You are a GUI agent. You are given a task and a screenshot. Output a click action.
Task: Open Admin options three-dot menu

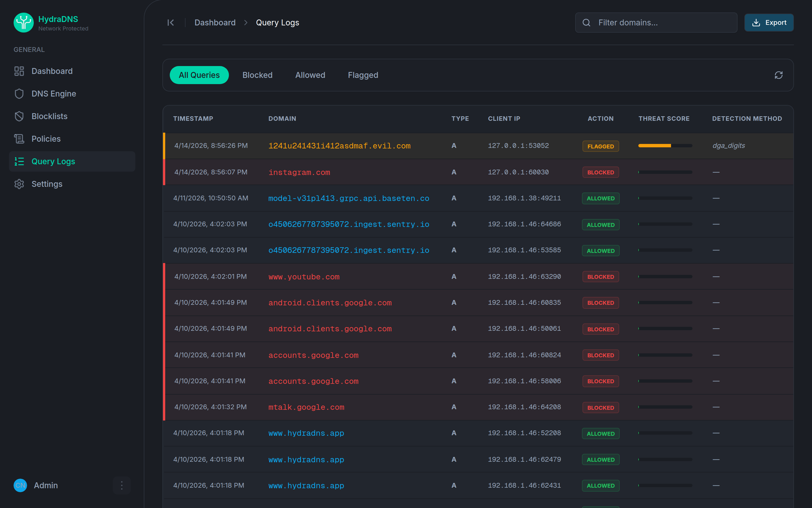click(122, 485)
